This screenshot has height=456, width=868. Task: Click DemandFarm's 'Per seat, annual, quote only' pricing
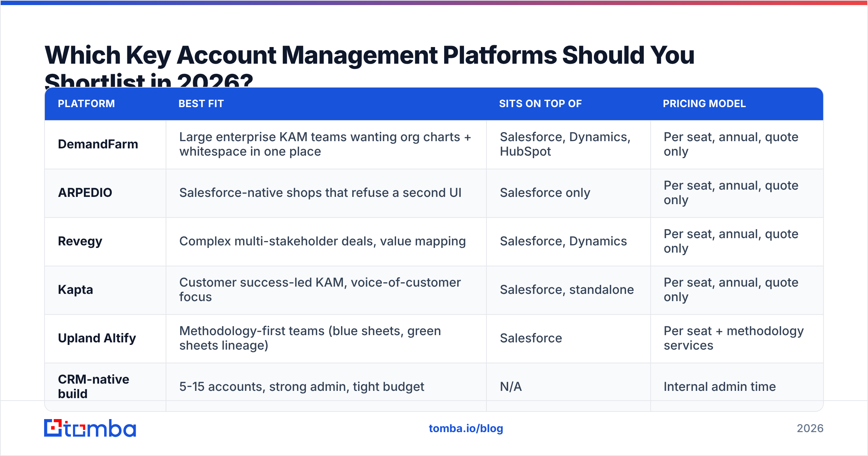click(731, 144)
